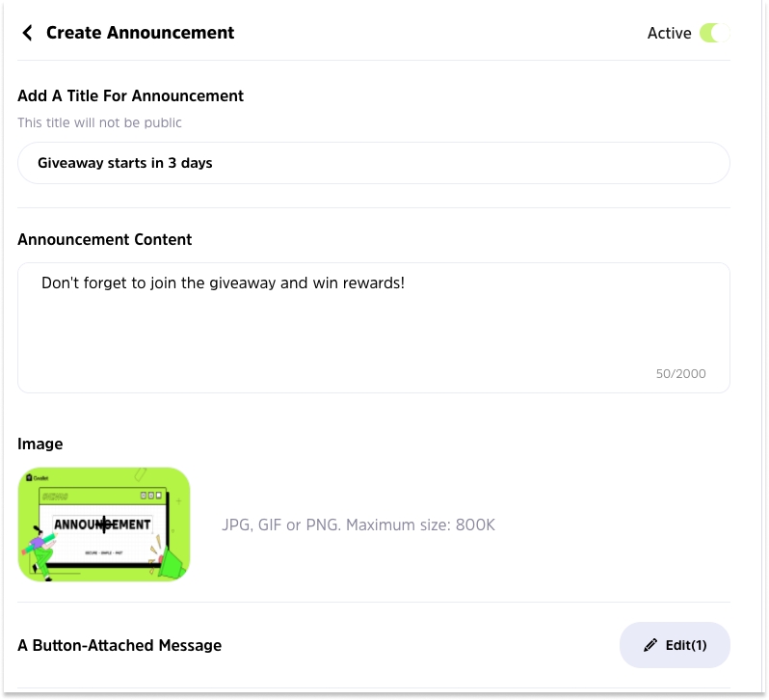
Task: Click the megaphone graphic in the image
Action: click(x=170, y=563)
